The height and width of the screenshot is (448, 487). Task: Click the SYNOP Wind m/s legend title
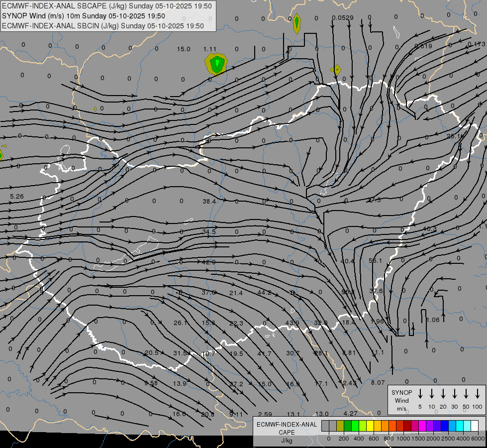pyautogui.click(x=401, y=400)
